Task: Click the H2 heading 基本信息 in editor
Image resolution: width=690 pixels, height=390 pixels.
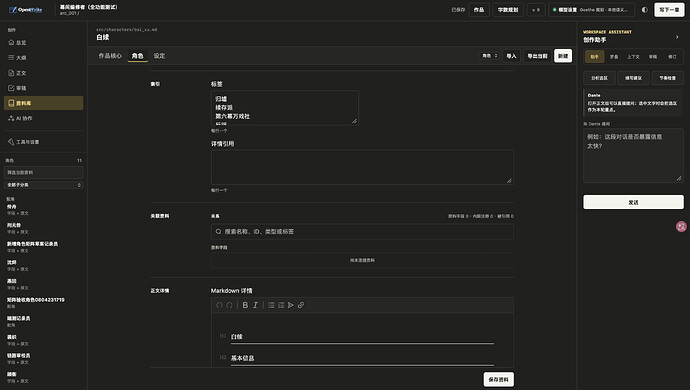Action: pos(242,358)
